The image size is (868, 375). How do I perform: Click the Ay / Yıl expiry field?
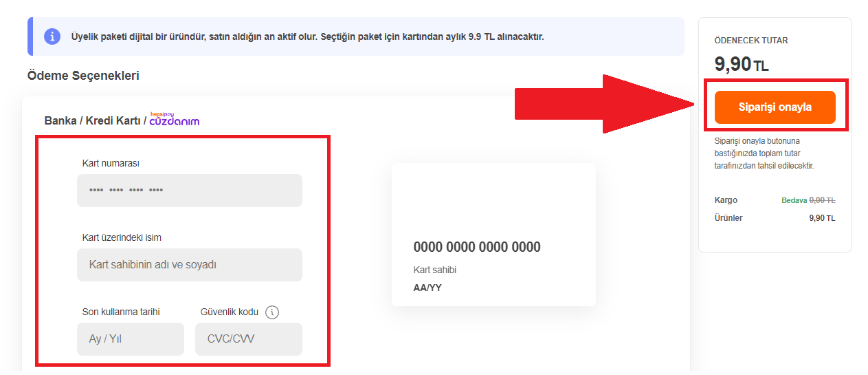[131, 339]
